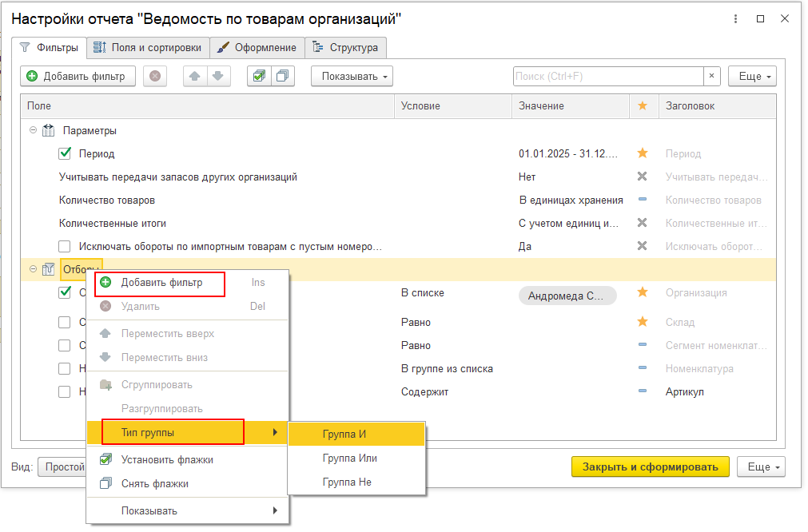Click the delete filter toolbar icon
This screenshot has width=808, height=532.
[154, 77]
